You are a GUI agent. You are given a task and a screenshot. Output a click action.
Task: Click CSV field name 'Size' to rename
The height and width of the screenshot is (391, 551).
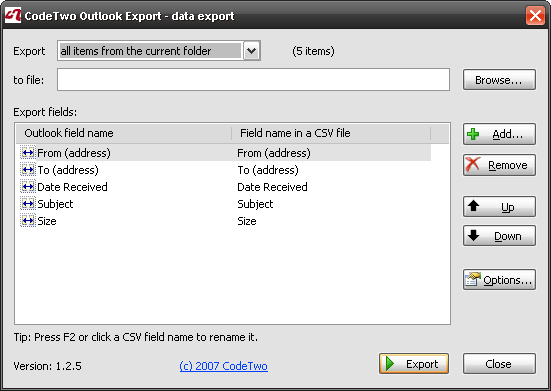[247, 221]
